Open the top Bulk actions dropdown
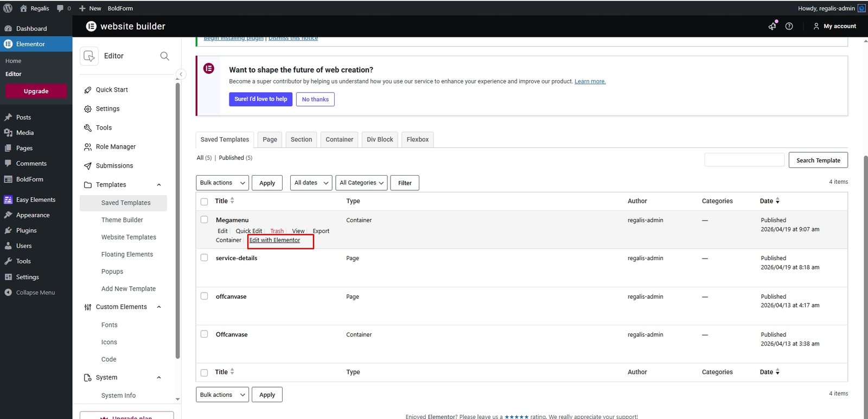The height and width of the screenshot is (419, 868). point(222,183)
